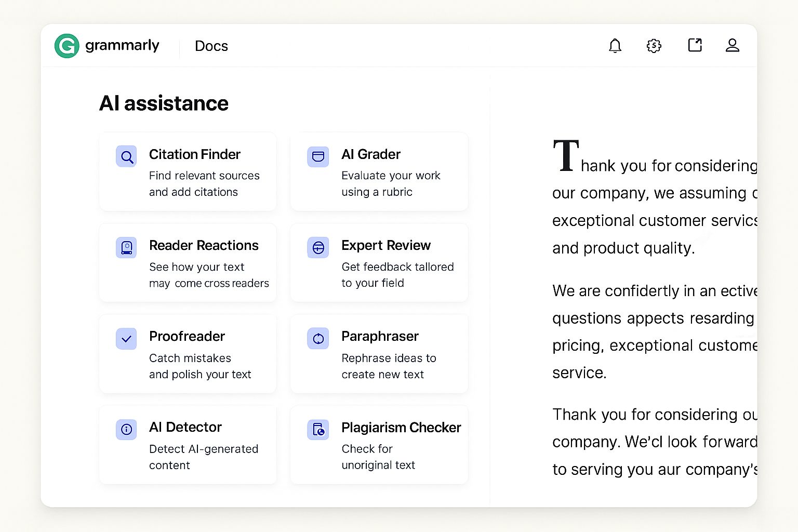Launch the Reader Reactions title
The width and height of the screenshot is (798, 532).
pyautogui.click(x=204, y=245)
